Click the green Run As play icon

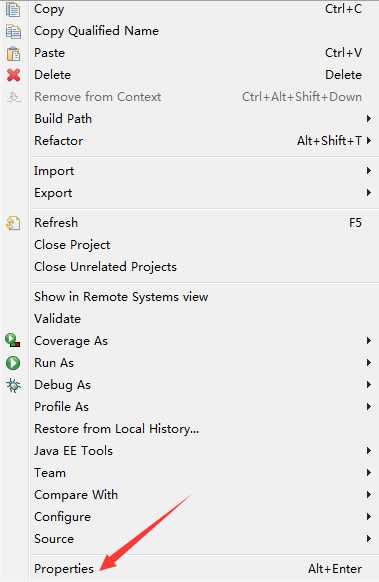point(13,363)
